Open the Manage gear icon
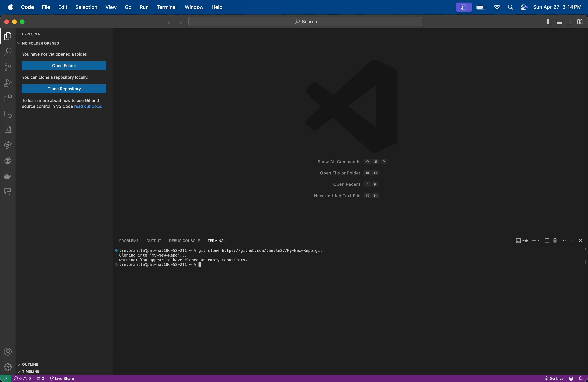The image size is (588, 382). point(8,367)
